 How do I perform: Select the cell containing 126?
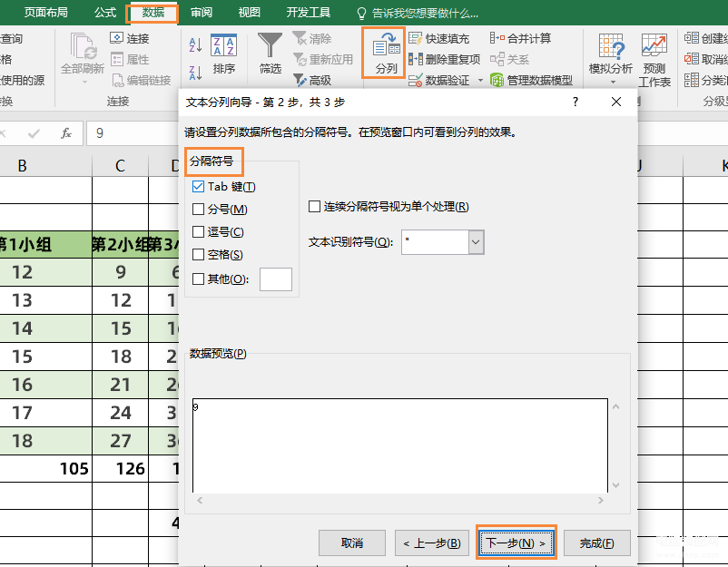coord(120,468)
